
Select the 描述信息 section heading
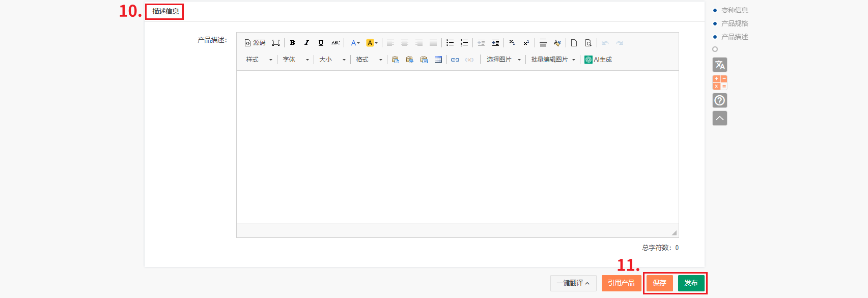(165, 11)
